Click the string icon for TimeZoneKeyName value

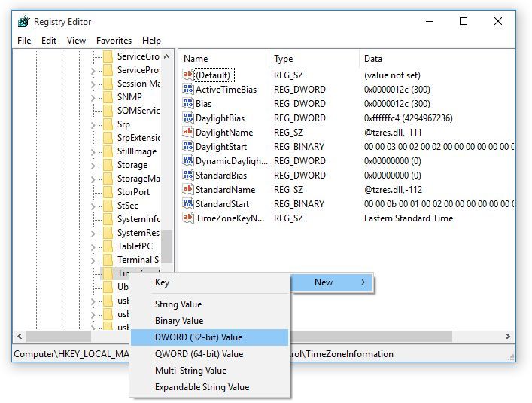point(188,218)
